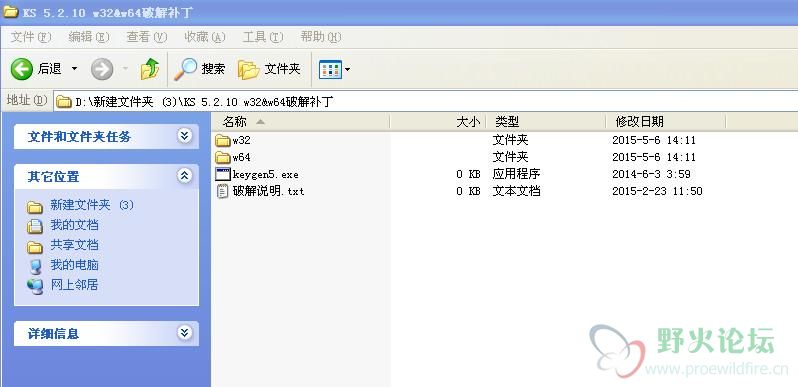Click date 2015-2-23 11:50 cell
Image resolution: width=798 pixels, height=387 pixels.
(x=657, y=191)
